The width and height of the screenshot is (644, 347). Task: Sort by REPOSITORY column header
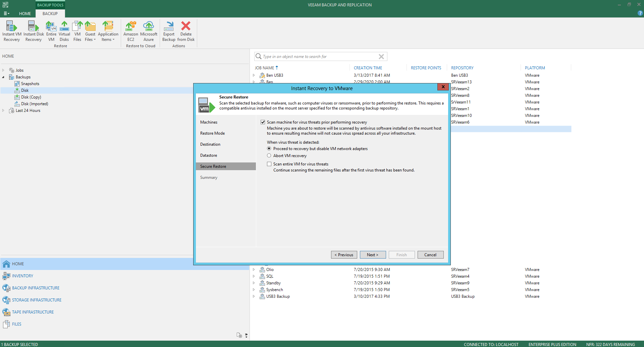tap(462, 68)
